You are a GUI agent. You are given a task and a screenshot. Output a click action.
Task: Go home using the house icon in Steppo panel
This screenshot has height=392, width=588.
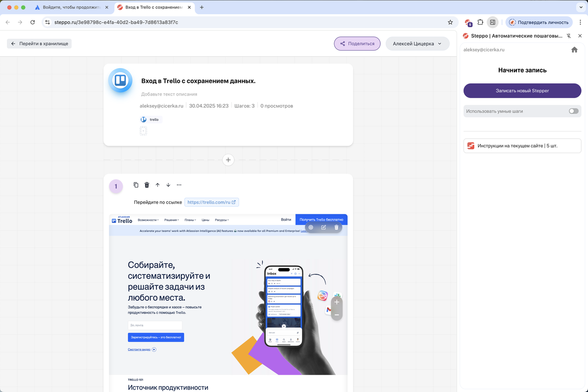pos(574,50)
